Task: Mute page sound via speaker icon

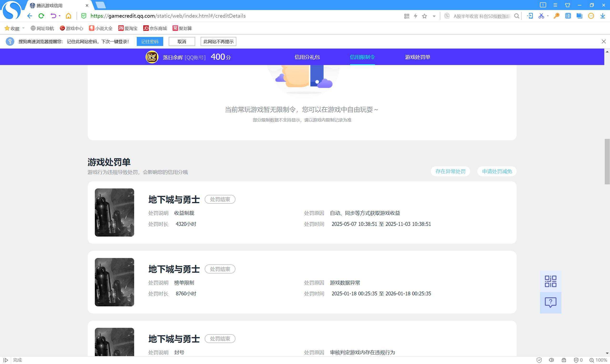Action: click(551, 360)
